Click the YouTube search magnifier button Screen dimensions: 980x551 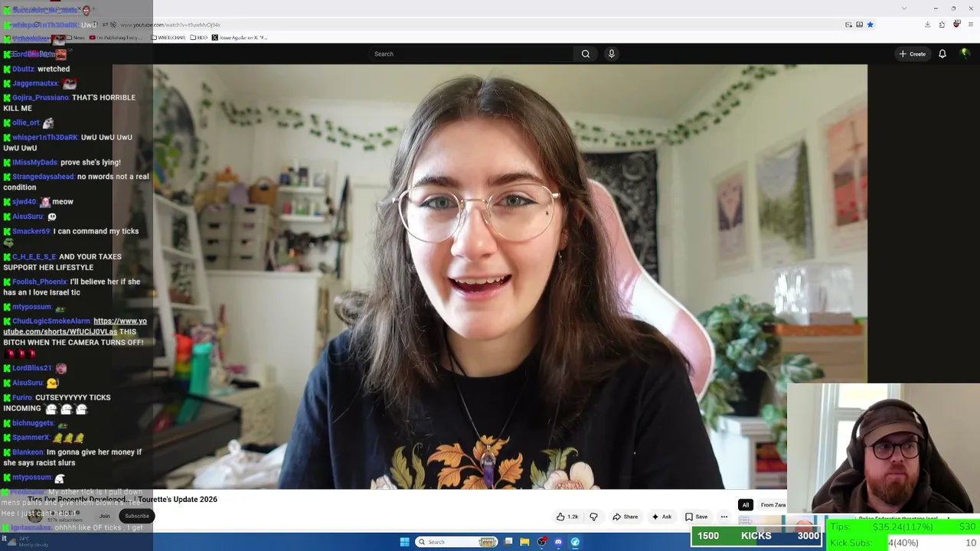(x=586, y=54)
